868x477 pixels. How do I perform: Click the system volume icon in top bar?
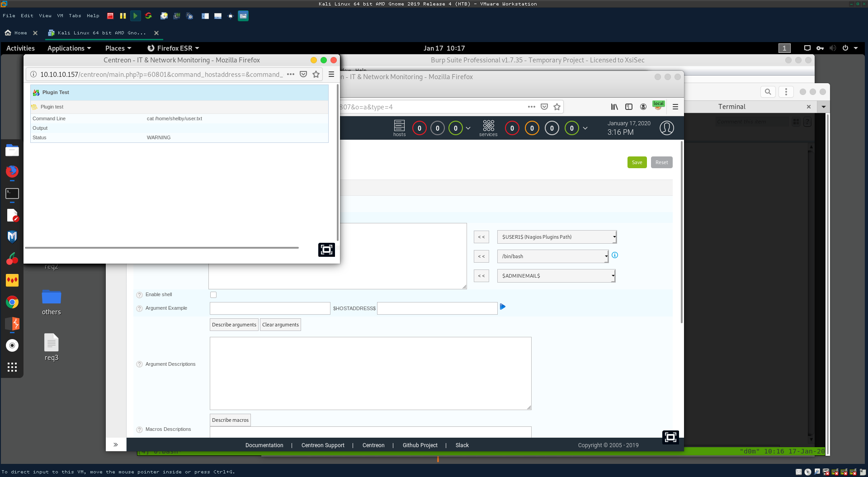[833, 48]
